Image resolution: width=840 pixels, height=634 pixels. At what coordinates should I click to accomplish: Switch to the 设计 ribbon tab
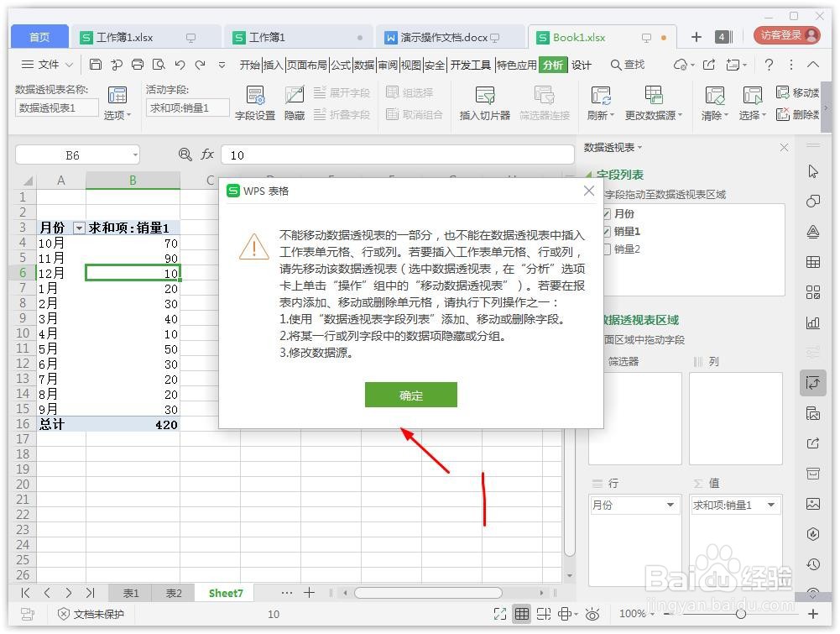[x=582, y=64]
